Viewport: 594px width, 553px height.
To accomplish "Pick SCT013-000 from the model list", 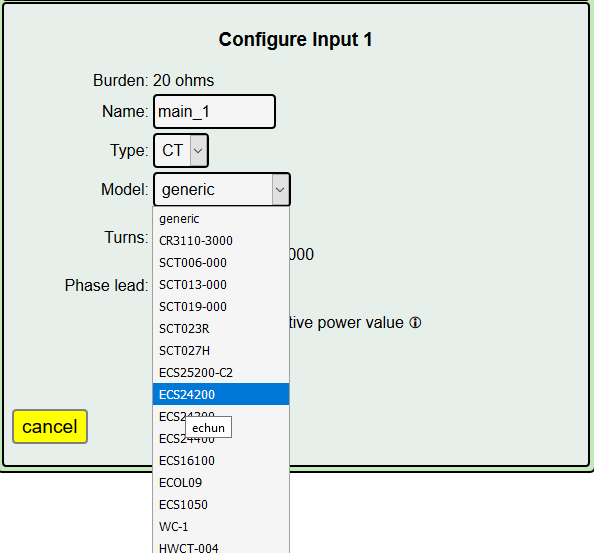I will pyautogui.click(x=221, y=284).
